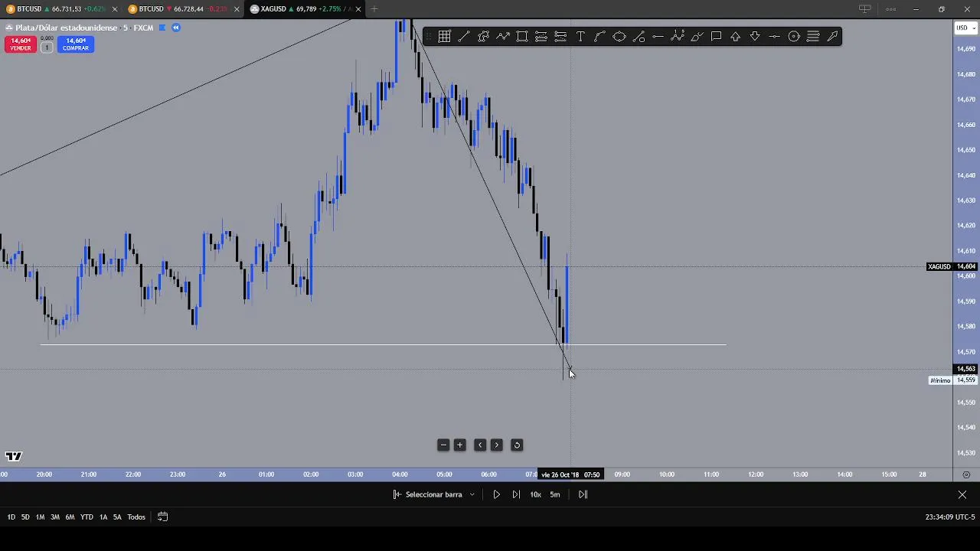Select the arrow down marker tool
Screen dimensions: 980x551
point(755,36)
